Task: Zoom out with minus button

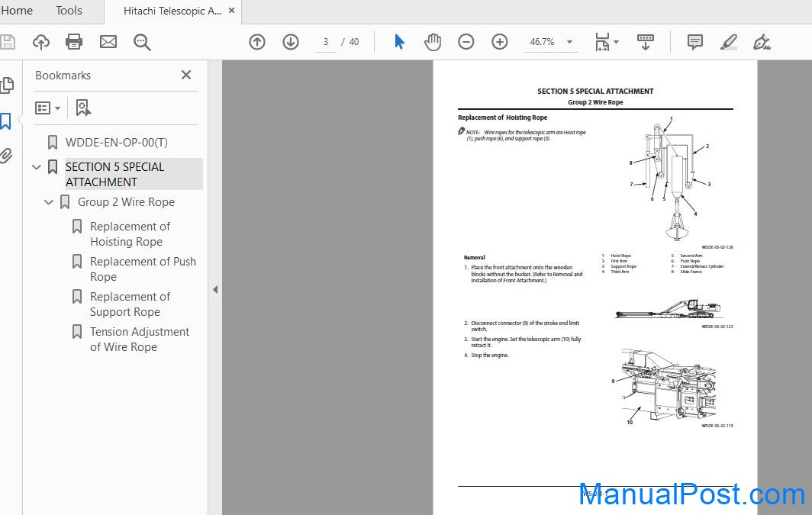Action: pos(466,42)
